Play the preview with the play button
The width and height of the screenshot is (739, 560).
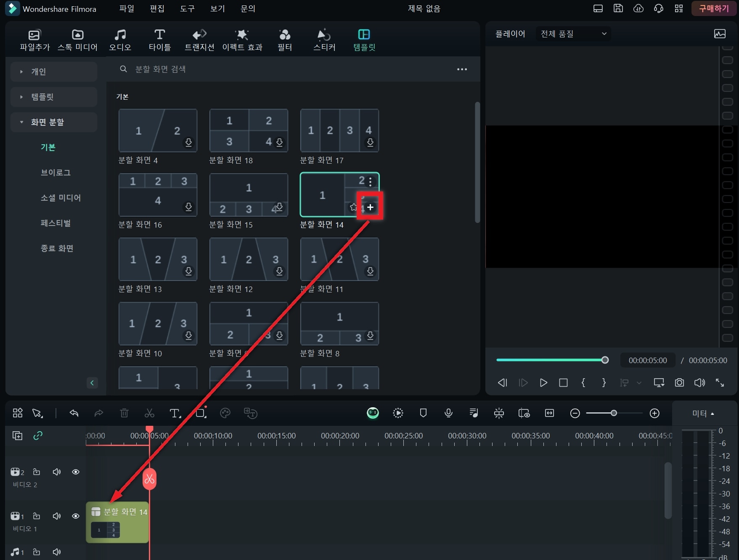543,382
